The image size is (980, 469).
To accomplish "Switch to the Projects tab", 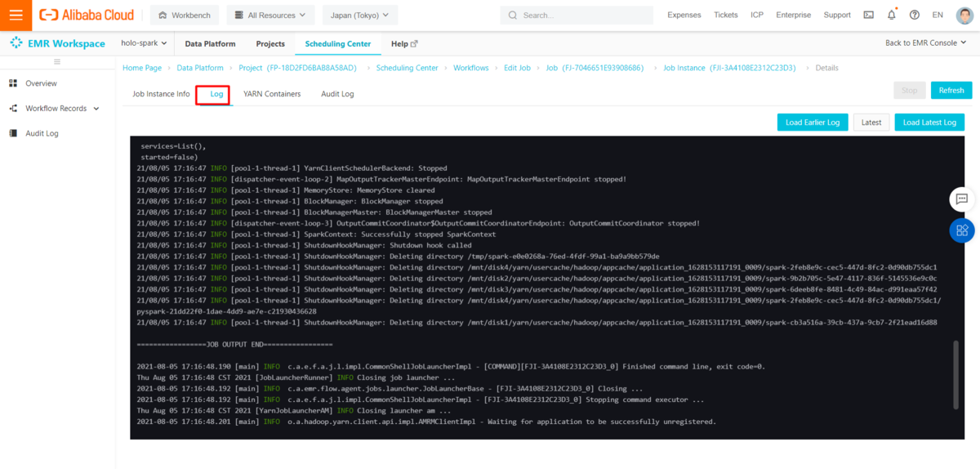I will [270, 43].
